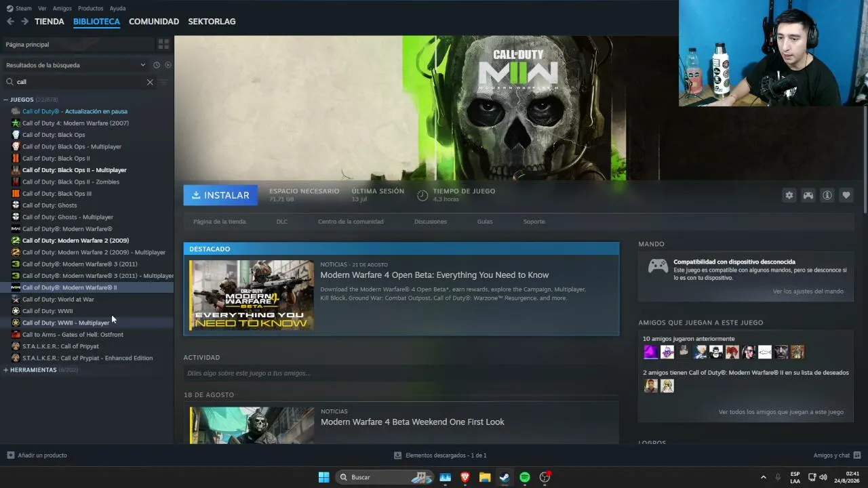Open the Steam menu
868x488 pixels.
coord(20,8)
